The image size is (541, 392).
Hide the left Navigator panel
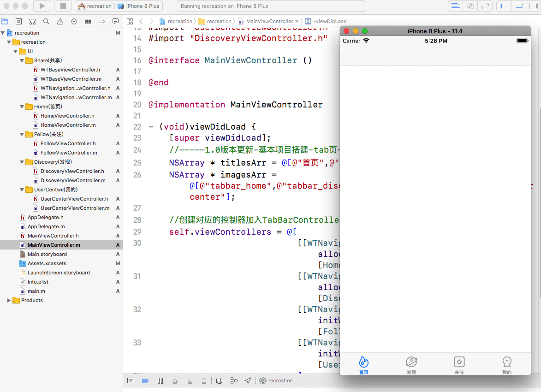tap(504, 6)
